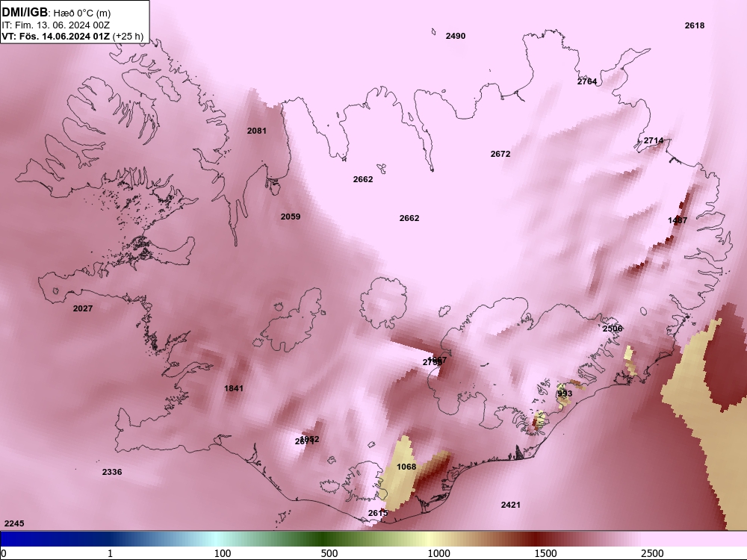747x560 pixels.
Task: Click the '500' legend tick label
Action: pyautogui.click(x=329, y=553)
